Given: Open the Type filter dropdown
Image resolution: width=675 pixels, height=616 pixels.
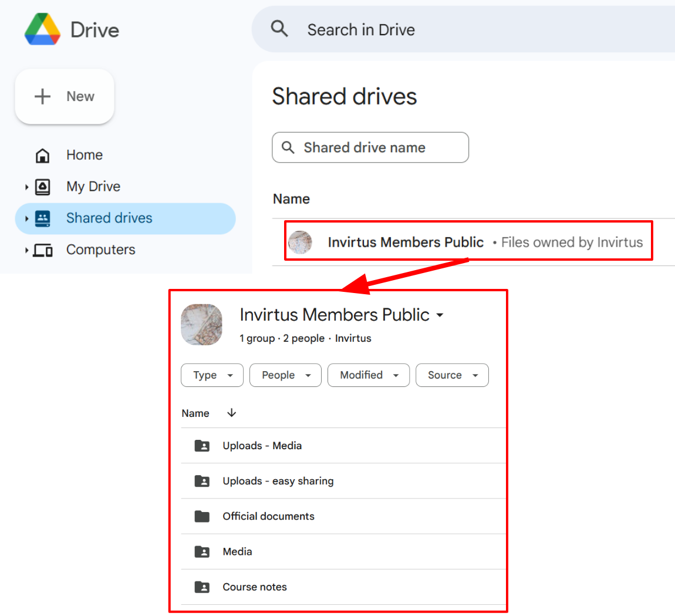Looking at the screenshot, I should point(212,375).
